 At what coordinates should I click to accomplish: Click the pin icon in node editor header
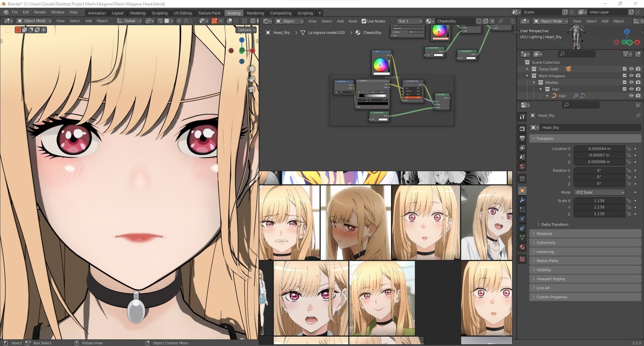[x=501, y=21]
